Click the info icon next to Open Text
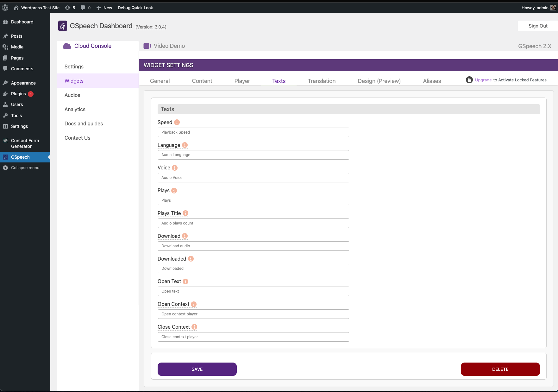 [185, 281]
